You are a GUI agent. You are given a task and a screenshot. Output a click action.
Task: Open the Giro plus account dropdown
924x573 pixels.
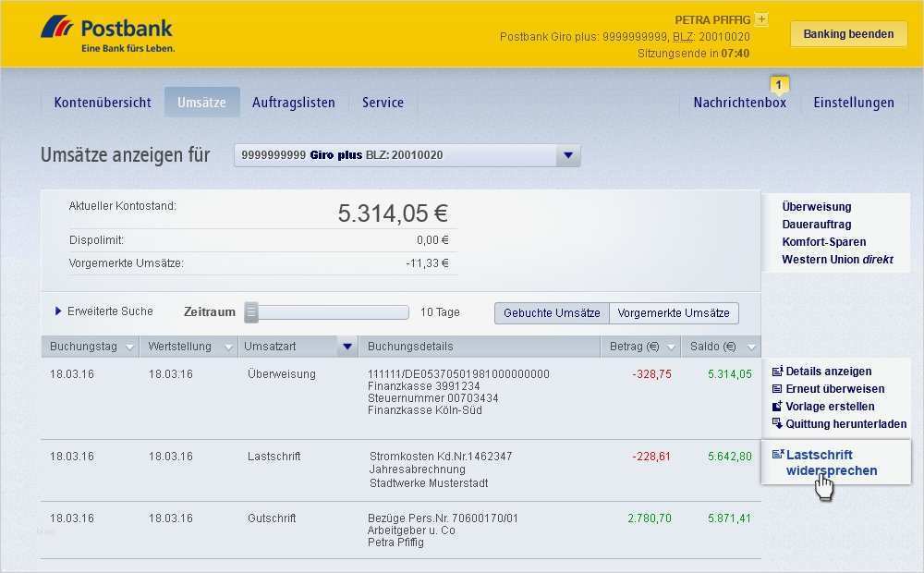pos(407,155)
